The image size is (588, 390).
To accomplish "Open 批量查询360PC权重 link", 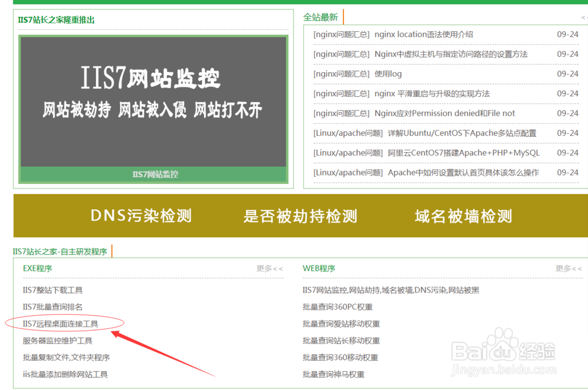I will pos(337,306).
